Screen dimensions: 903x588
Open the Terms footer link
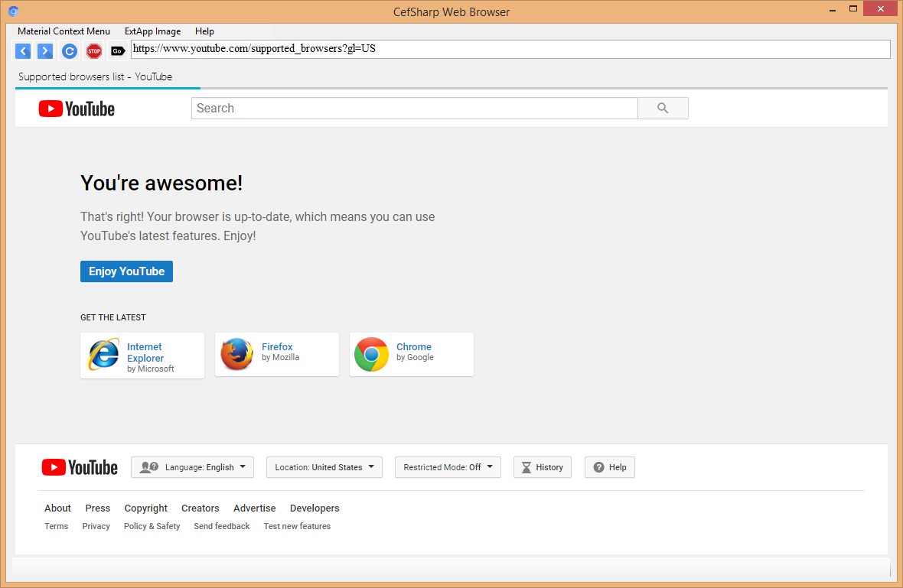pos(57,526)
